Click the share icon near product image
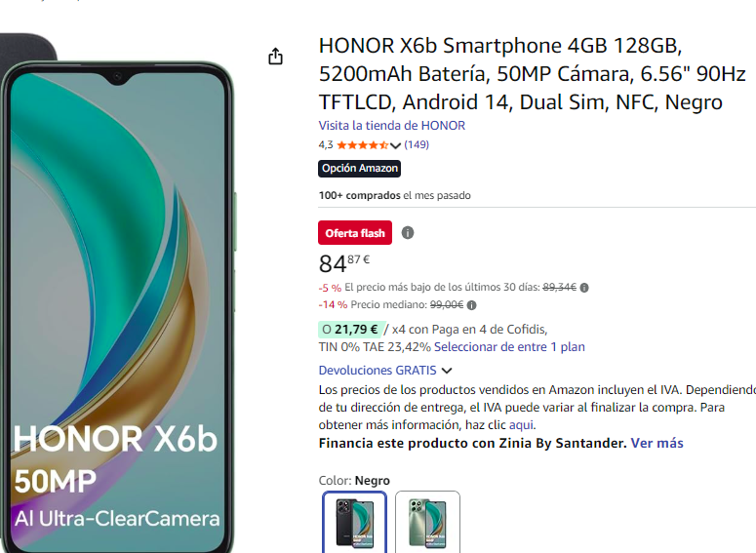Screen dimensions: 756x553 (275, 57)
